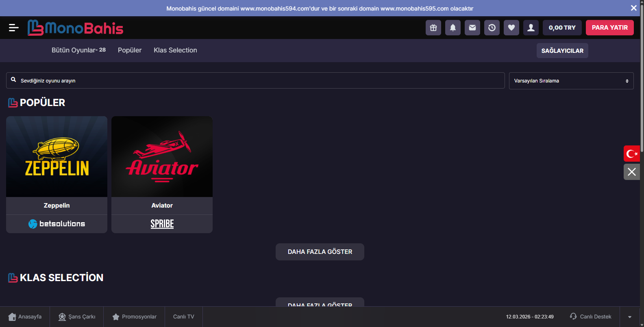This screenshot has width=644, height=327.
Task: Open the history clock icon
Action: (x=492, y=28)
